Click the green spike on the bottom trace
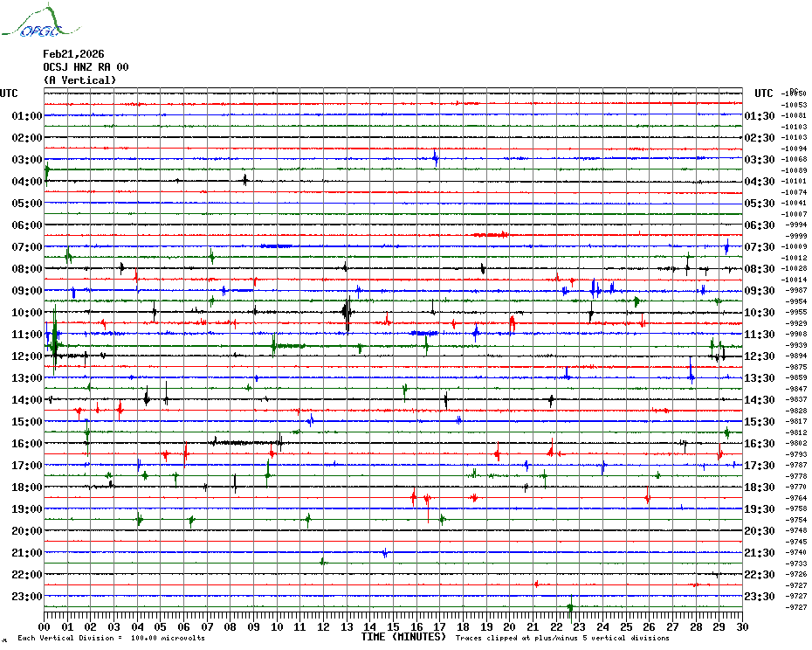This screenshot has width=812, height=650. tap(570, 605)
